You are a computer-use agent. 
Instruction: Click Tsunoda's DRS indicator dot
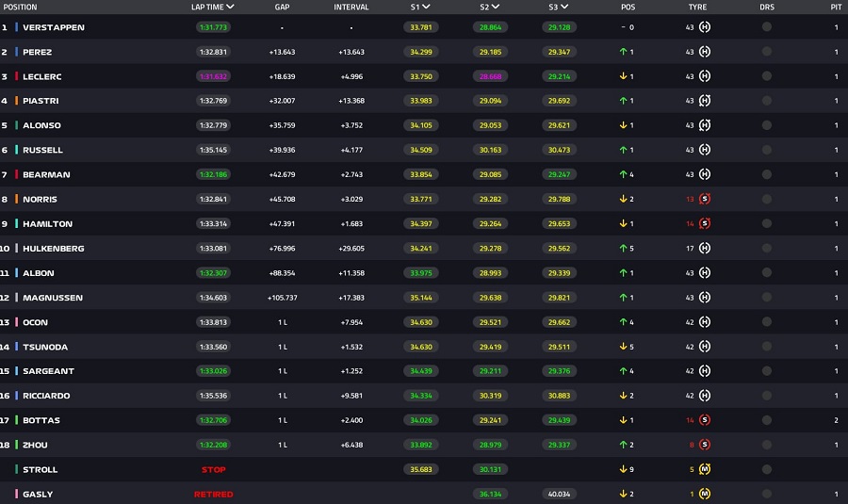766,347
